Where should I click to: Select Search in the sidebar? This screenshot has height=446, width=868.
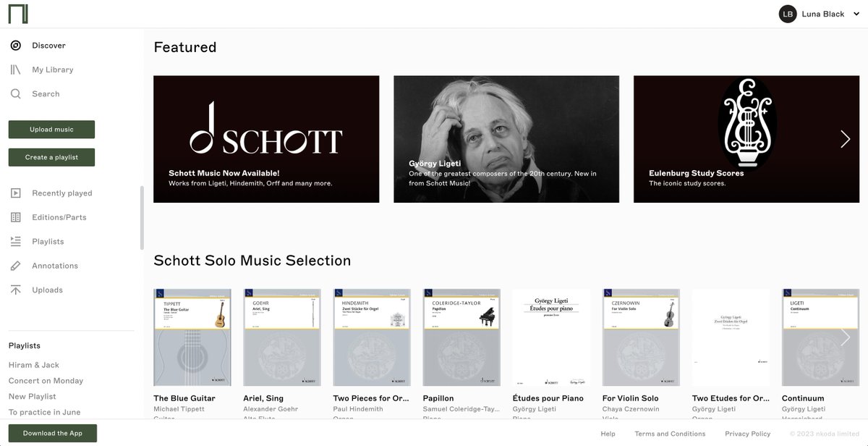46,94
